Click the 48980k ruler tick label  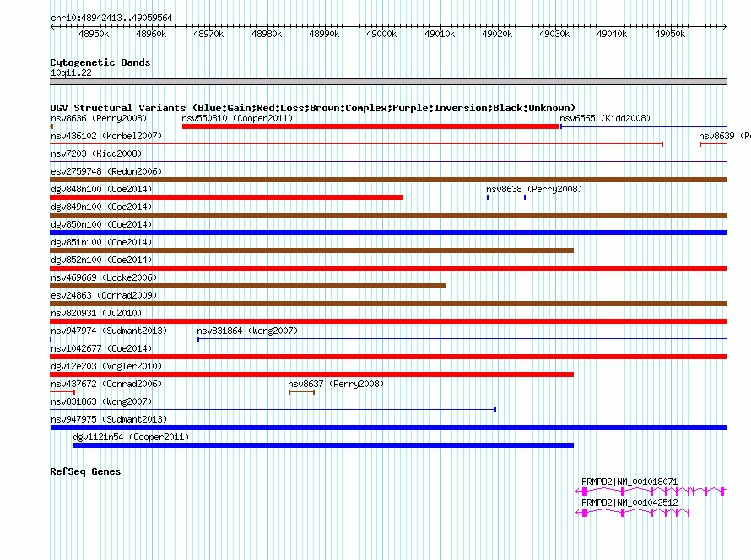267,34
